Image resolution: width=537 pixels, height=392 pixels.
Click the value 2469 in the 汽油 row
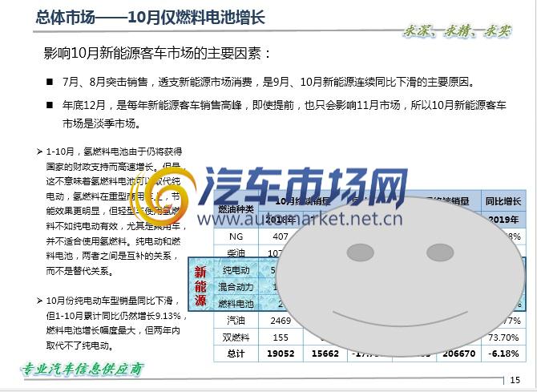pos(281,321)
